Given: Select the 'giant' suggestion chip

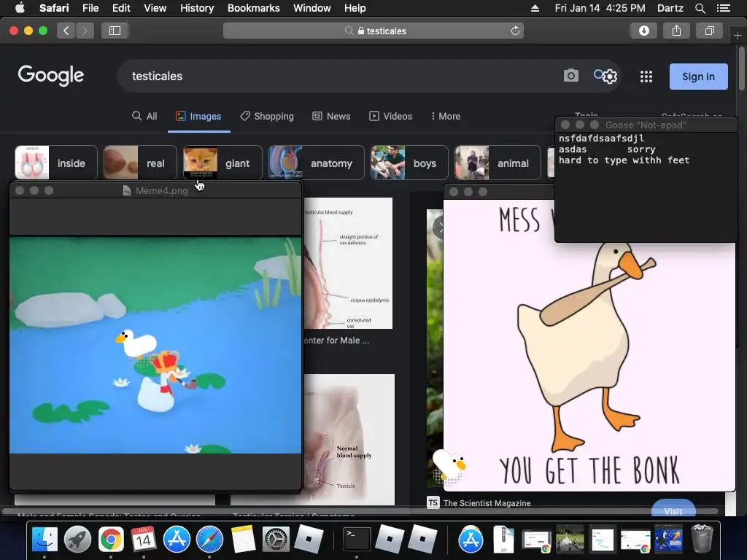Looking at the screenshot, I should (x=222, y=163).
